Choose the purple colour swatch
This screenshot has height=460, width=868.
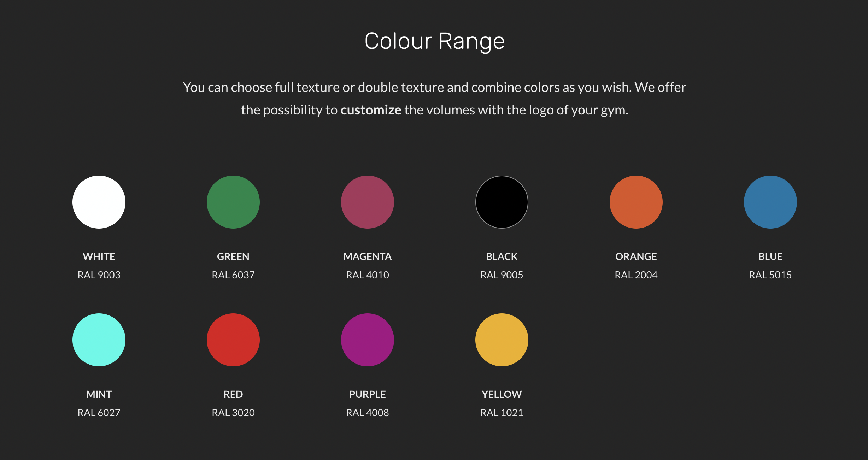click(368, 340)
